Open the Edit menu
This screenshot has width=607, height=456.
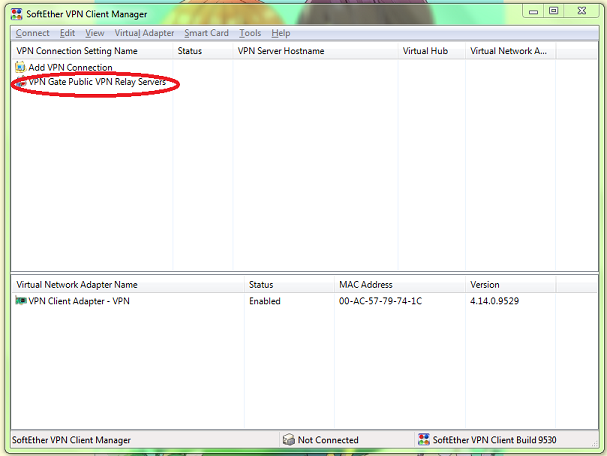[x=67, y=33]
